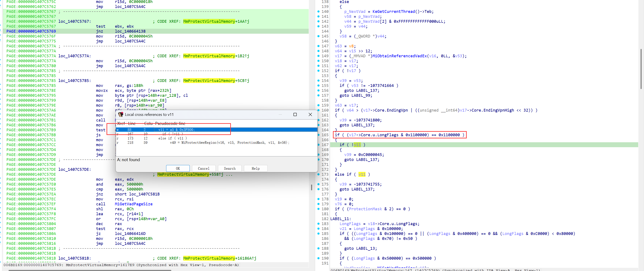Click KeGetCurrentThread in the pseudocode

click(394, 12)
